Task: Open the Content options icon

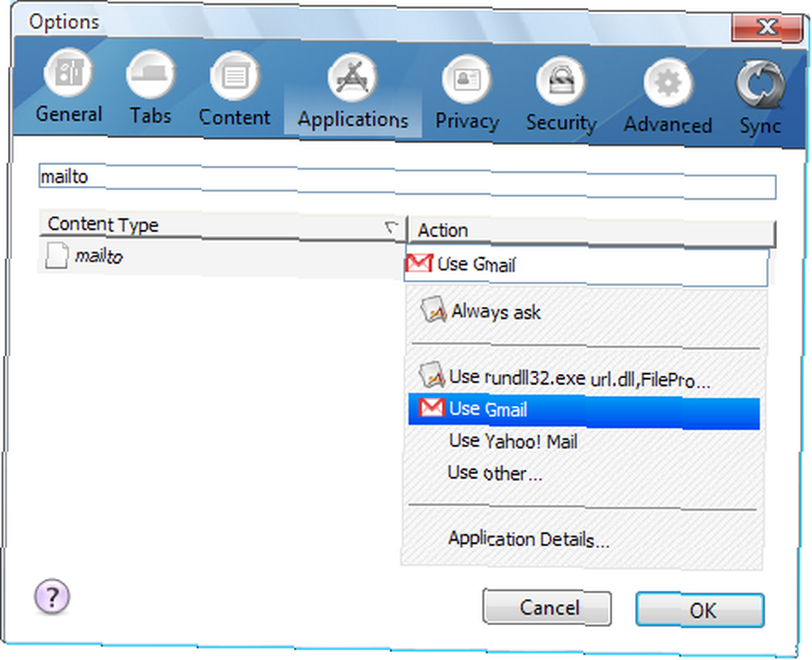Action: coord(235,76)
